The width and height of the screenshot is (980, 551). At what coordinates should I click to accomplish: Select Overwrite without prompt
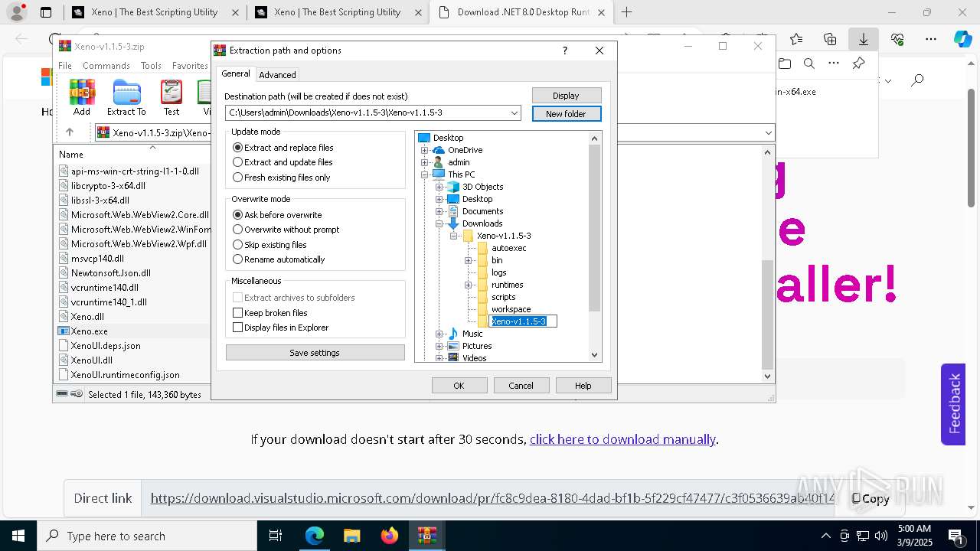[286, 230]
